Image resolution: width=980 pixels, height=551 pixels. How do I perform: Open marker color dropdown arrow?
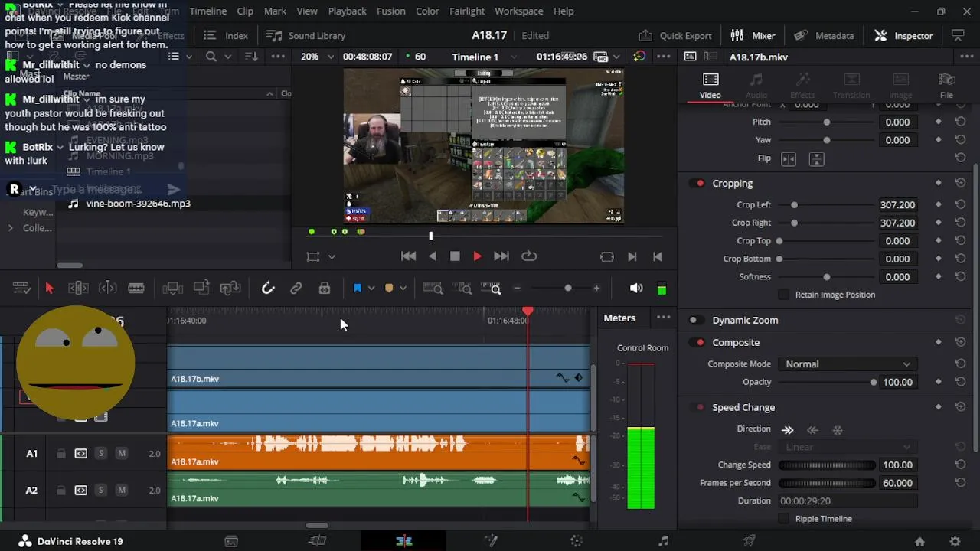click(x=403, y=289)
